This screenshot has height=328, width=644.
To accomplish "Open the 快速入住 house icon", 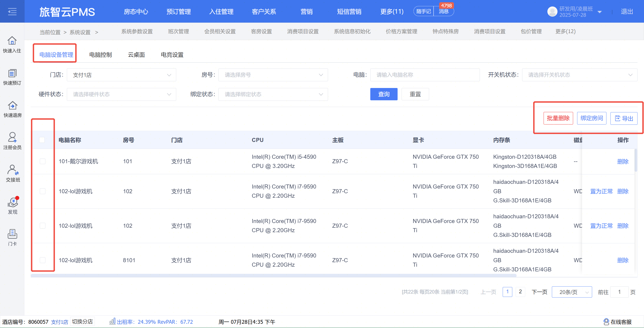I will pos(12,40).
